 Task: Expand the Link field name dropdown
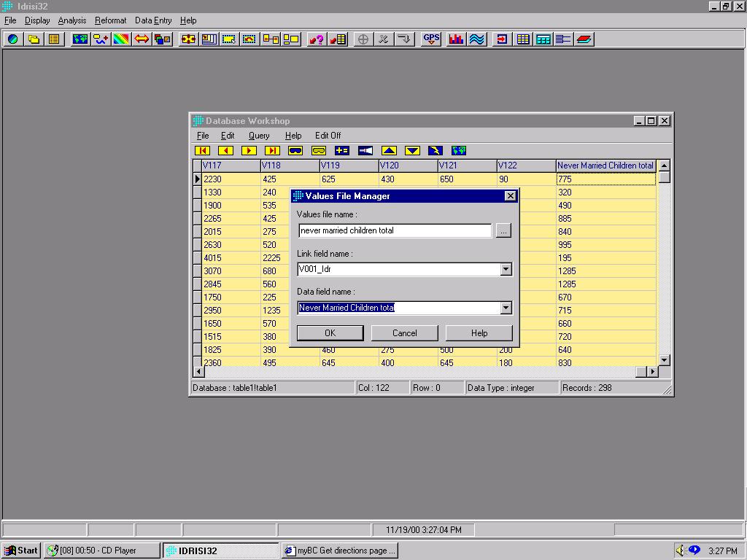506,270
